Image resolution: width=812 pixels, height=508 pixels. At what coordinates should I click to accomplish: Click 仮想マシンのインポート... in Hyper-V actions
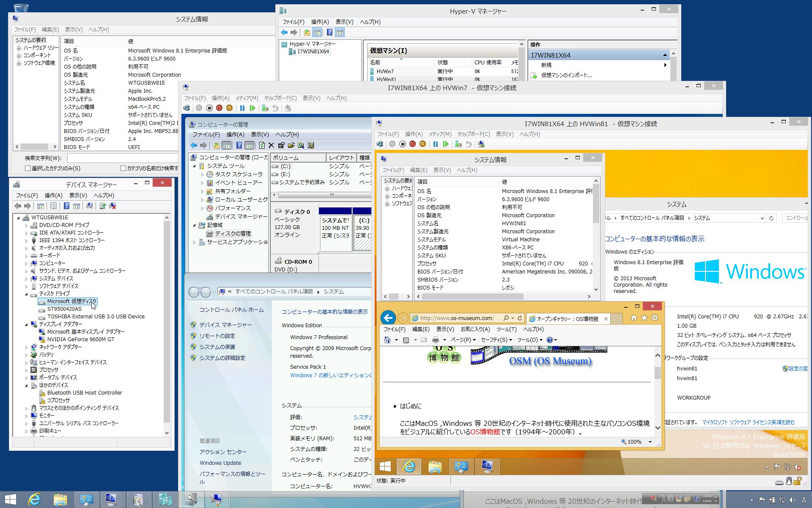click(566, 75)
